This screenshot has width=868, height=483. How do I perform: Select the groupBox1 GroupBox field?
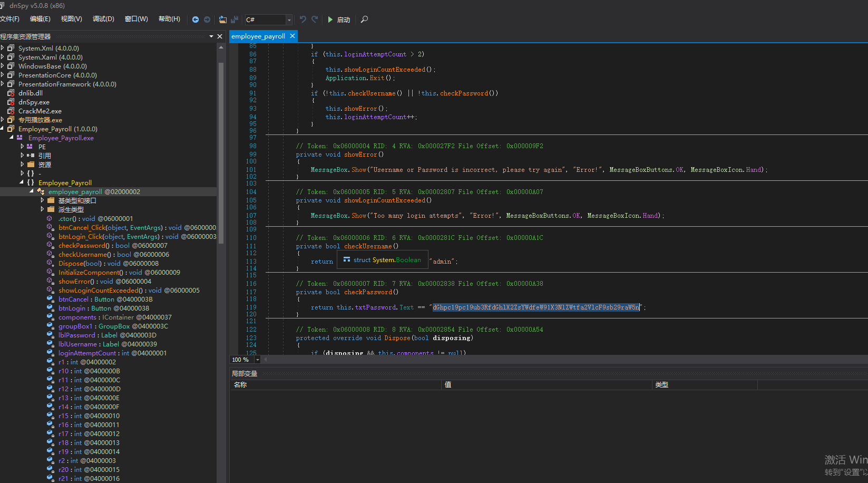113,326
